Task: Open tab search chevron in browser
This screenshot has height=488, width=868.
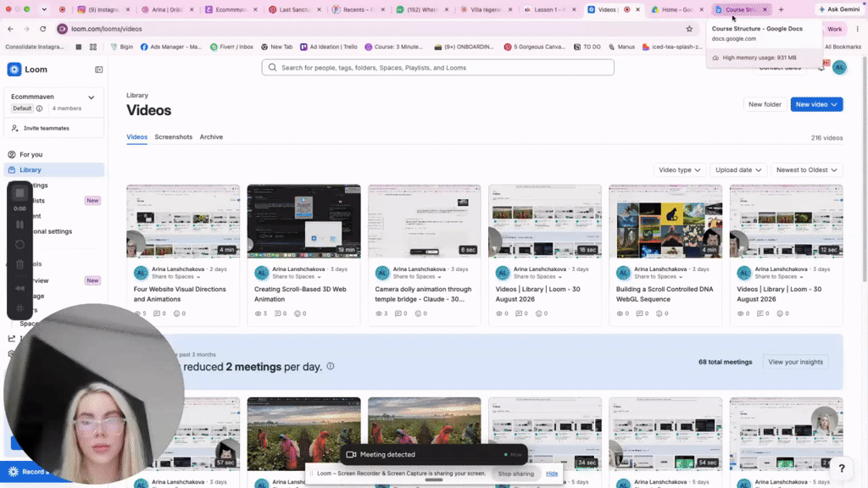Action: pos(44,9)
